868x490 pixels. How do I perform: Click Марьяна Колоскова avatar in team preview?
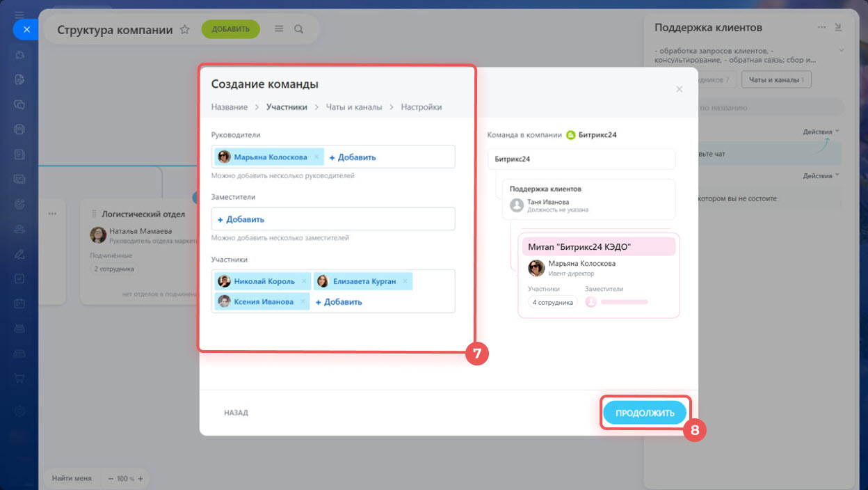(536, 268)
